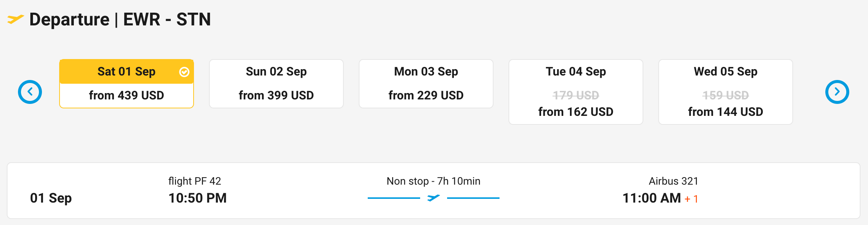Click the Departure EWR - STN heading
Image resolution: width=868 pixels, height=225 pixels.
click(x=120, y=19)
